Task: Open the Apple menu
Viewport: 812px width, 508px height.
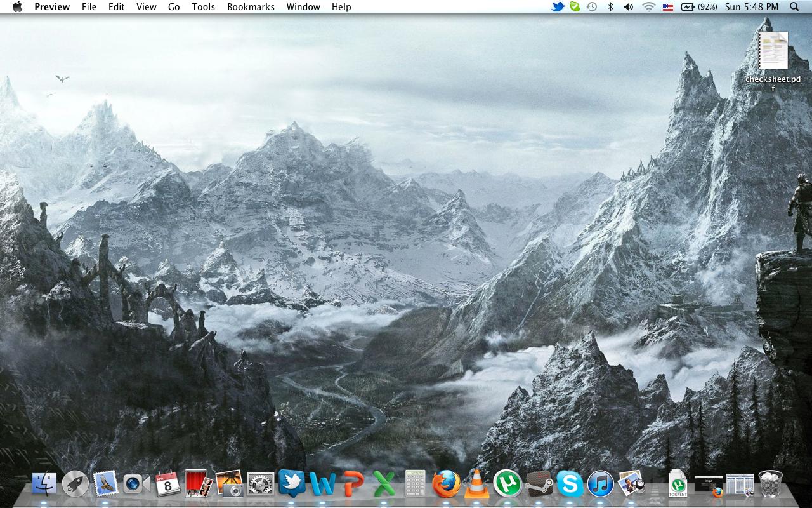Action: (17, 7)
